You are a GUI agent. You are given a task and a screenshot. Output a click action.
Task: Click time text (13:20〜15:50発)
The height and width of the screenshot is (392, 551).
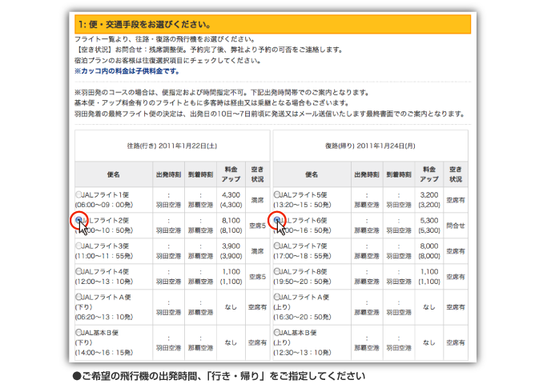tap(302, 205)
